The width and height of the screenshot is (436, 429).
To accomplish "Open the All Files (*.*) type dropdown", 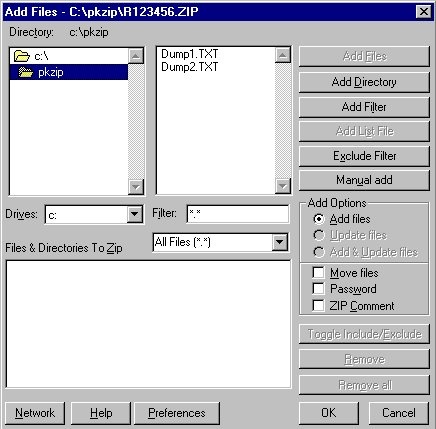I will 279,242.
